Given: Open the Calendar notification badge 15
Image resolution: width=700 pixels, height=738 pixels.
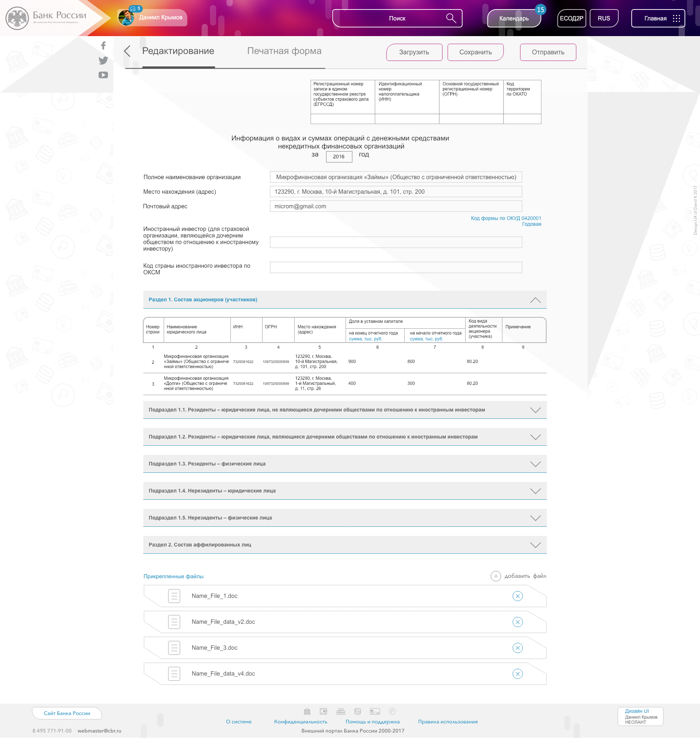Looking at the screenshot, I should pos(540,10).
